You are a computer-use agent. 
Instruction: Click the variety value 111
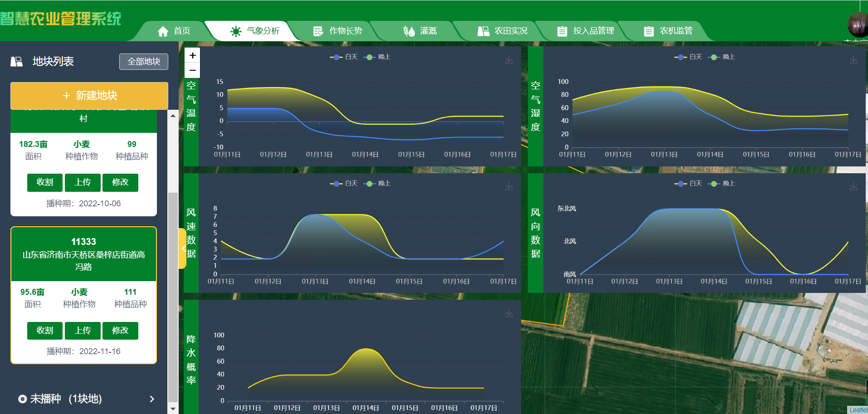pyautogui.click(x=130, y=292)
